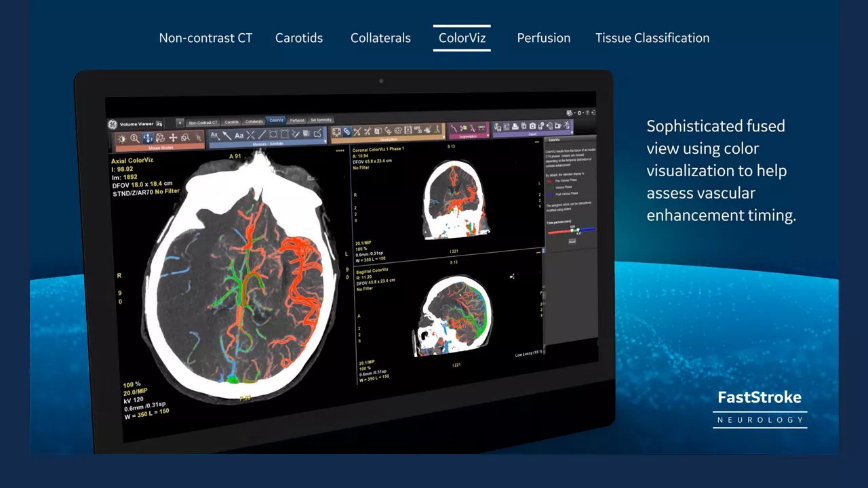868x488 pixels.
Task: Click the help question mark icon
Action: [x=587, y=113]
